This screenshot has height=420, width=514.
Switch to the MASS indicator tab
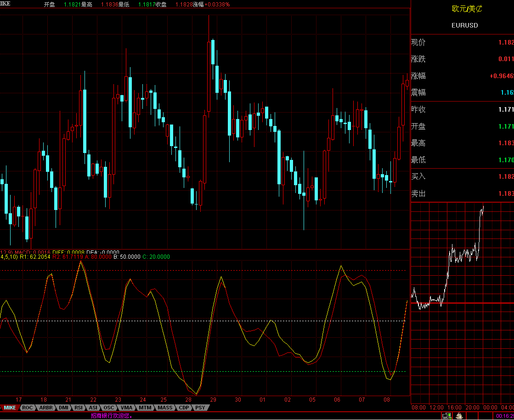(x=165, y=408)
